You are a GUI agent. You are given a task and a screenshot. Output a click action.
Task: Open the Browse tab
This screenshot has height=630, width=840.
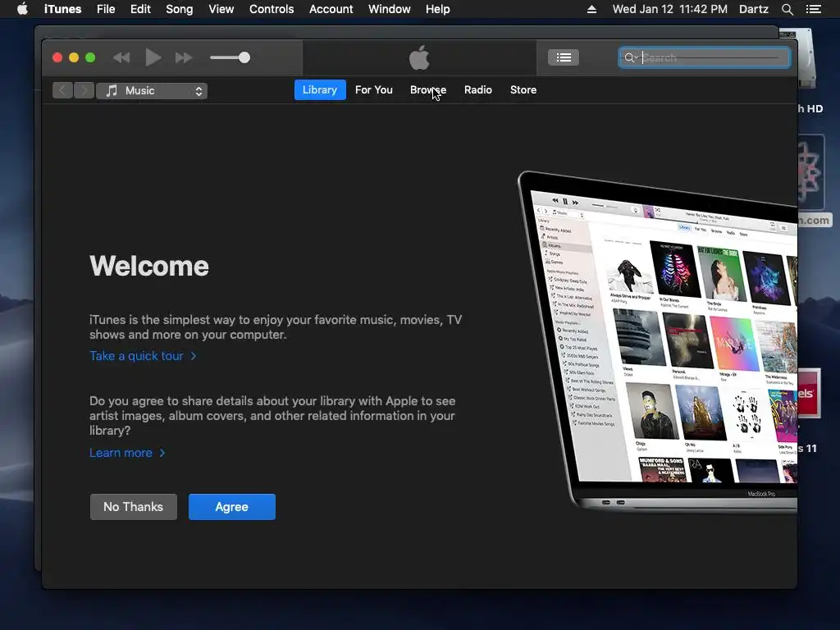428,90
